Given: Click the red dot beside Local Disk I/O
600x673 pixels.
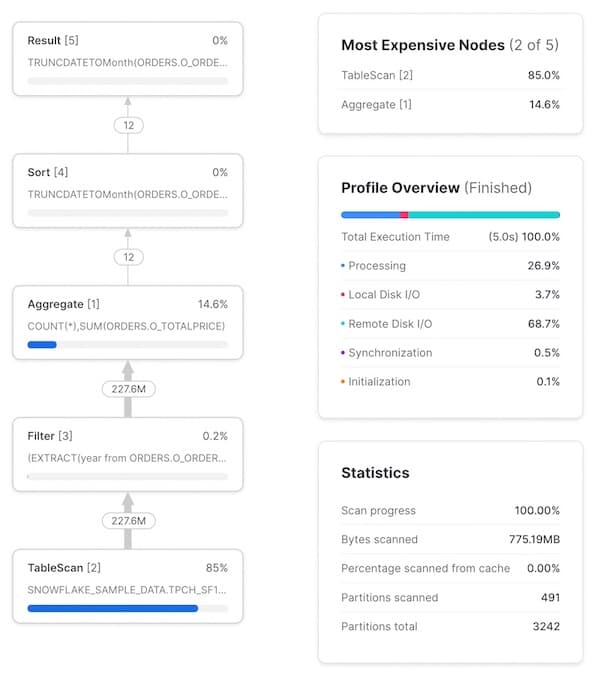Looking at the screenshot, I should [x=343, y=295].
